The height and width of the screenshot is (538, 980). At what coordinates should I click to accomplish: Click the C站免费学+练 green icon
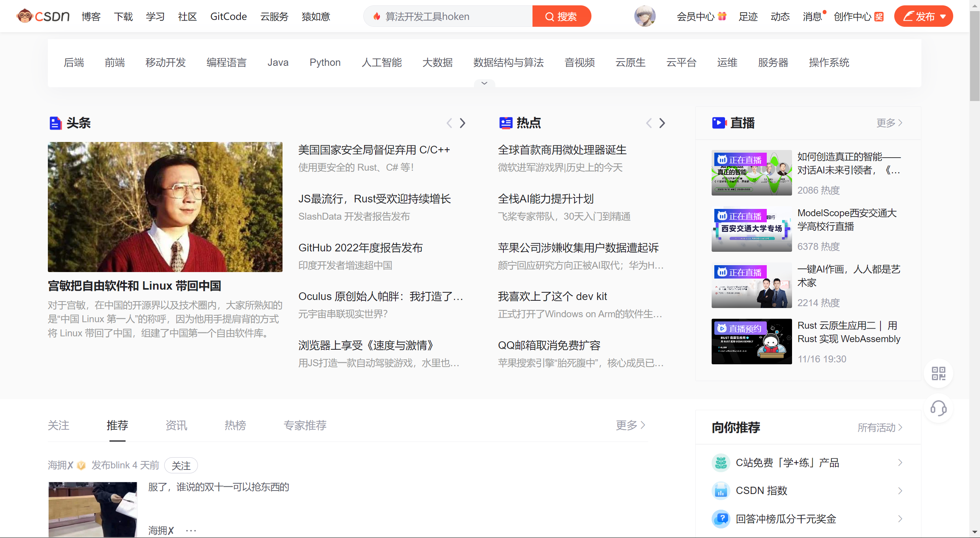coord(721,463)
